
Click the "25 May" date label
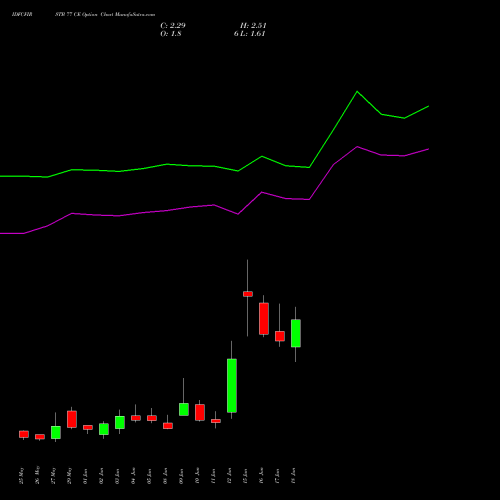click(22, 475)
